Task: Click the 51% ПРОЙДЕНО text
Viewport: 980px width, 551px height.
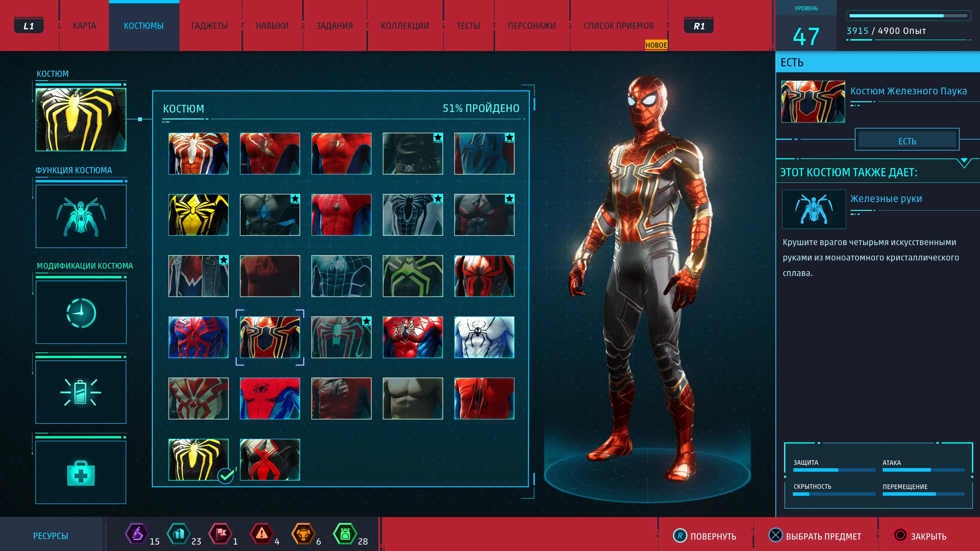Action: pos(481,108)
